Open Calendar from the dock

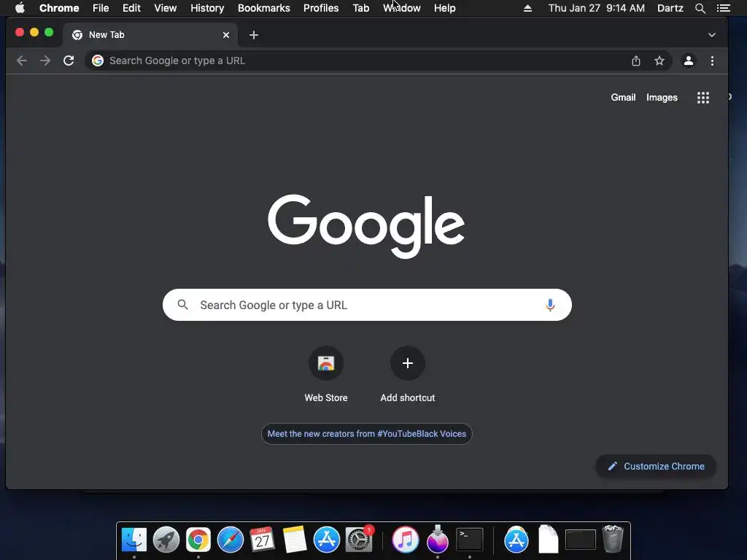click(262, 540)
